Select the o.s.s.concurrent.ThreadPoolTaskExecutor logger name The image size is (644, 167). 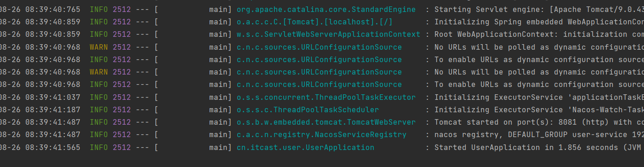point(326,97)
